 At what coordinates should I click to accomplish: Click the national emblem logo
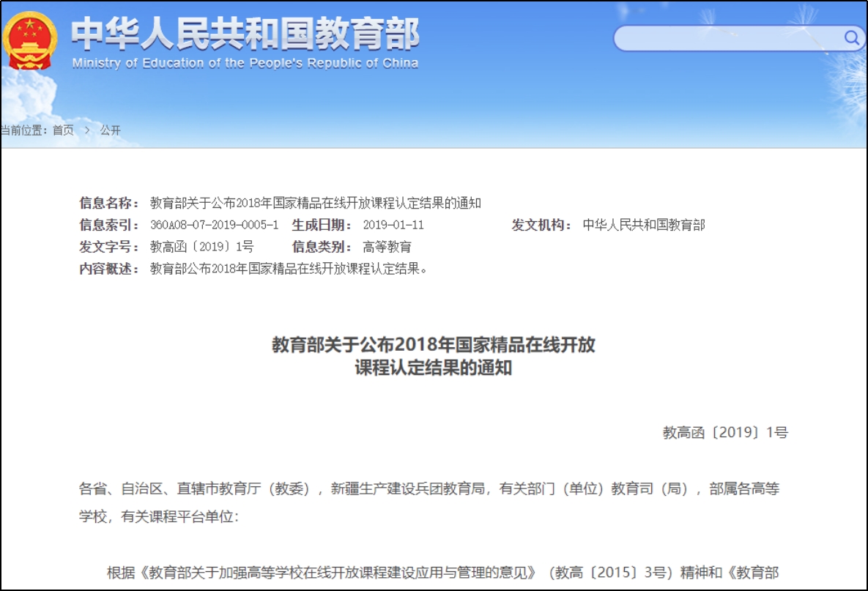29,42
